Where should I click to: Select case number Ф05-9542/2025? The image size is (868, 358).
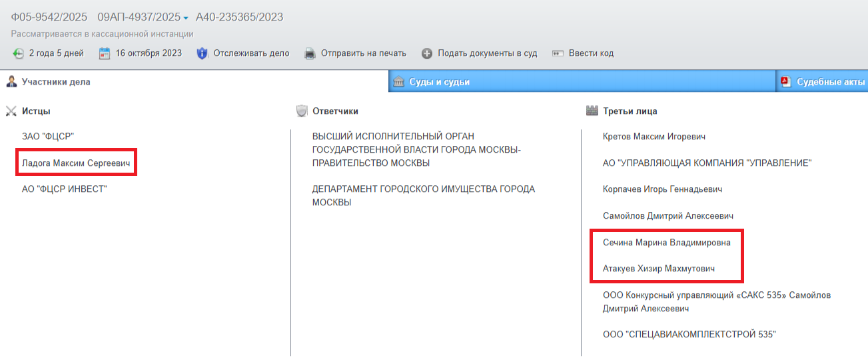click(49, 17)
